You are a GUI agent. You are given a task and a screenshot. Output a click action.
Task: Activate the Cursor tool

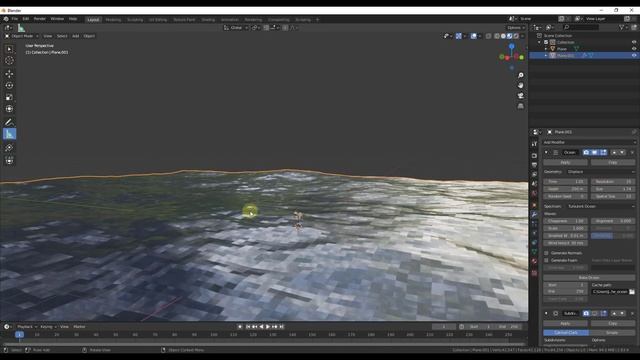9,60
